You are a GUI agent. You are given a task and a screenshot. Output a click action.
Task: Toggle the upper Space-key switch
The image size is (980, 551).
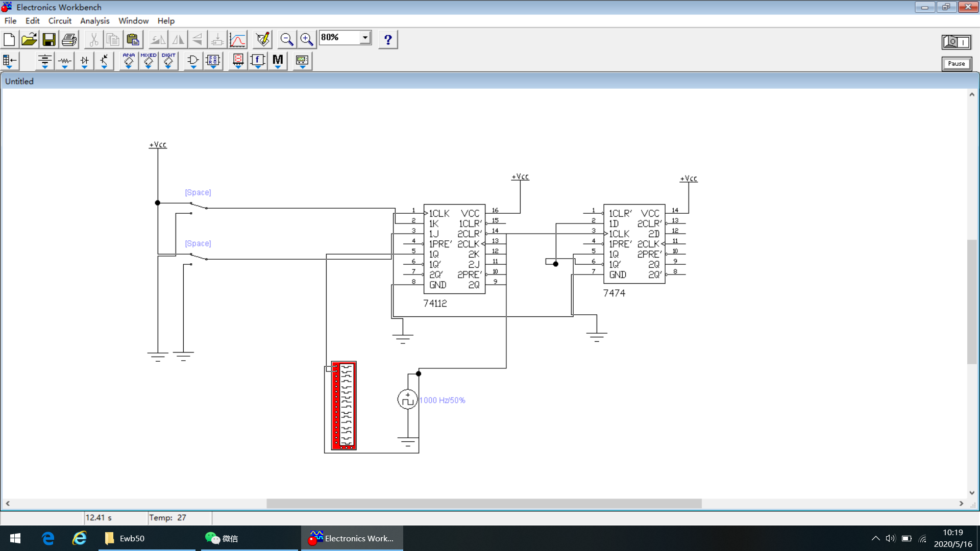[198, 206]
